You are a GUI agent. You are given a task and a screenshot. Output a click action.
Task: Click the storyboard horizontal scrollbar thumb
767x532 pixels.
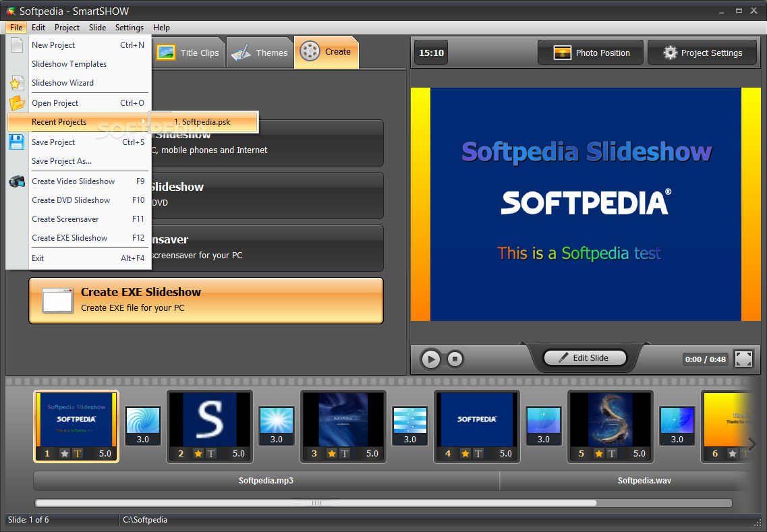click(316, 502)
